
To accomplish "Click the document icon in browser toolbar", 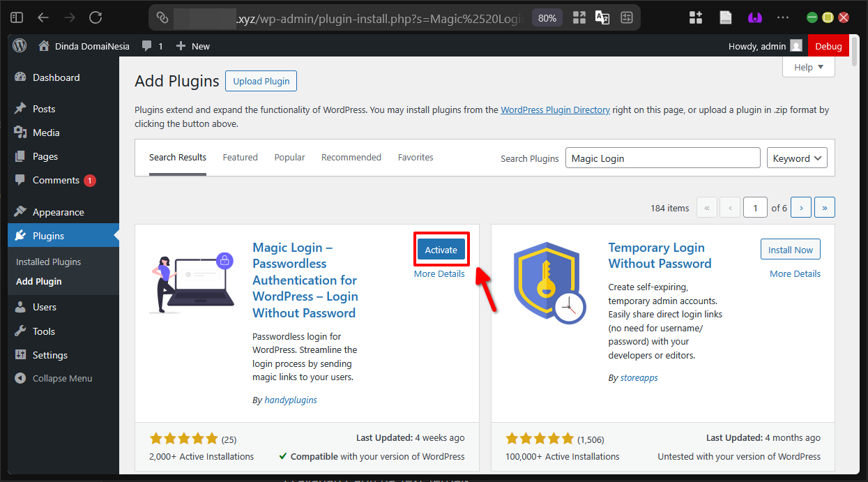I will [726, 17].
